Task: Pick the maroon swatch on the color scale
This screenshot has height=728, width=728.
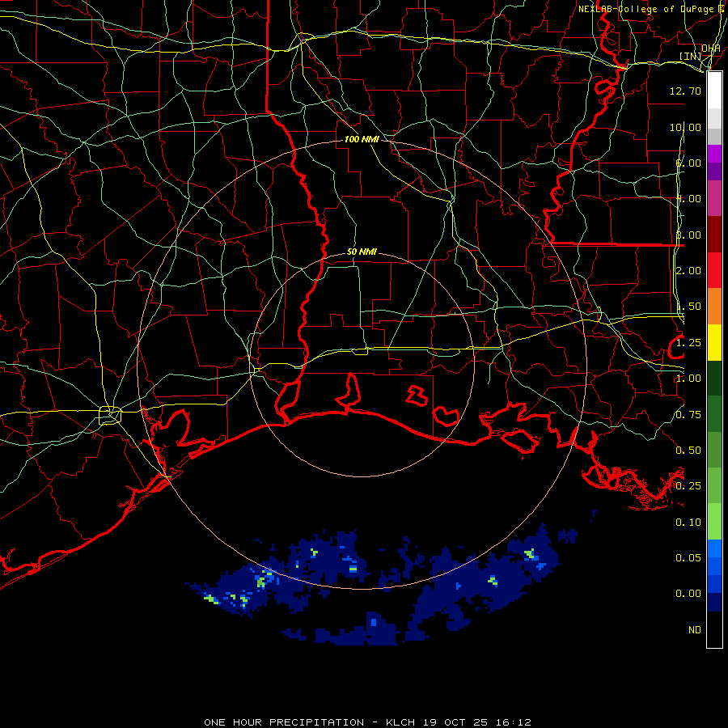Action: (714, 235)
